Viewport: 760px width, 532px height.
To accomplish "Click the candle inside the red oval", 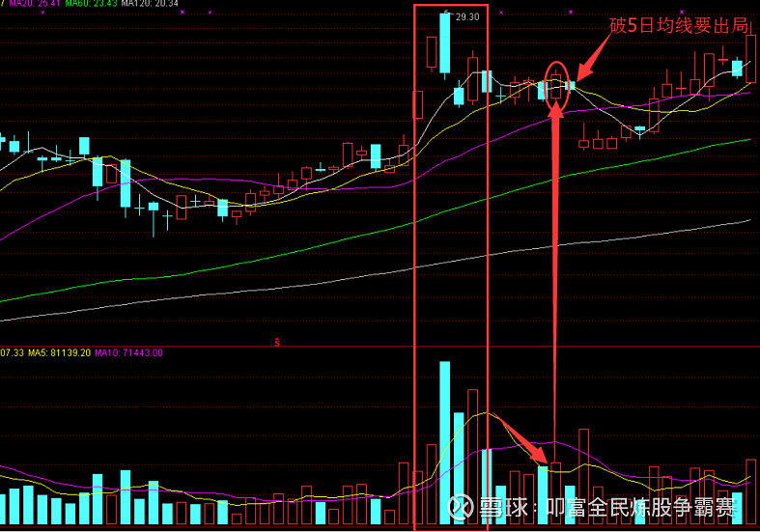I will (x=556, y=87).
